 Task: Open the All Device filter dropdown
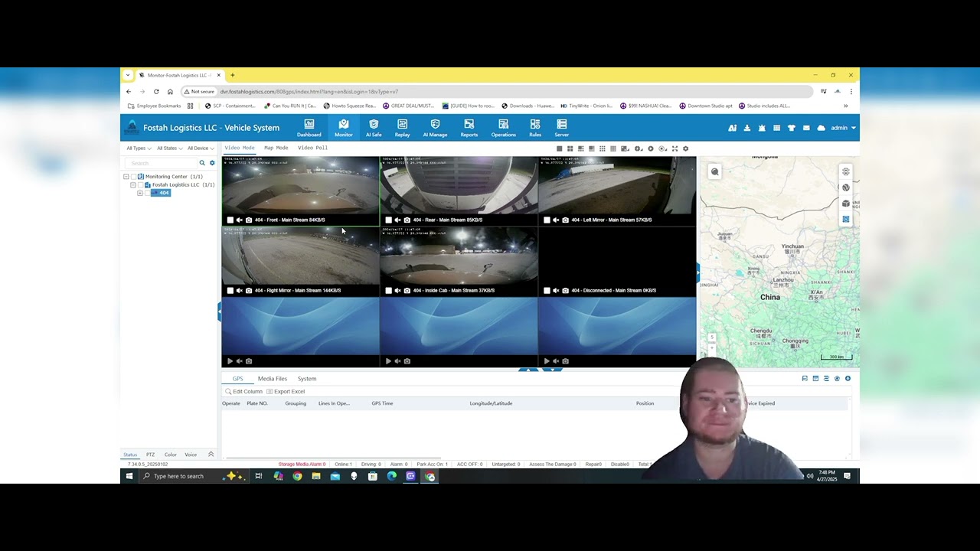click(201, 148)
